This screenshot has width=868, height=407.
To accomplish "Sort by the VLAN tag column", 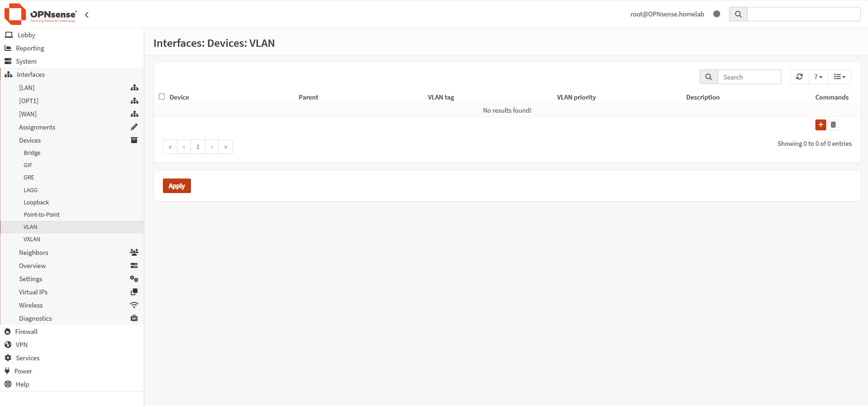I will pos(441,97).
